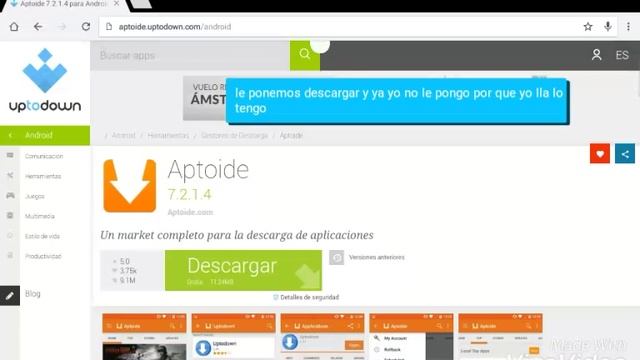The width and height of the screenshot is (640, 360).
Task: Click the Uptodown logo
Action: coord(45,80)
